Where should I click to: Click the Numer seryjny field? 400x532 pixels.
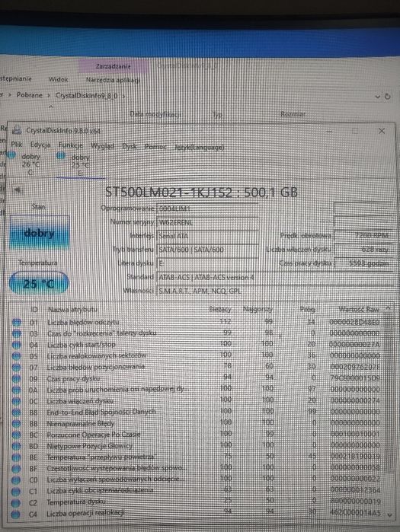[x=207, y=222]
